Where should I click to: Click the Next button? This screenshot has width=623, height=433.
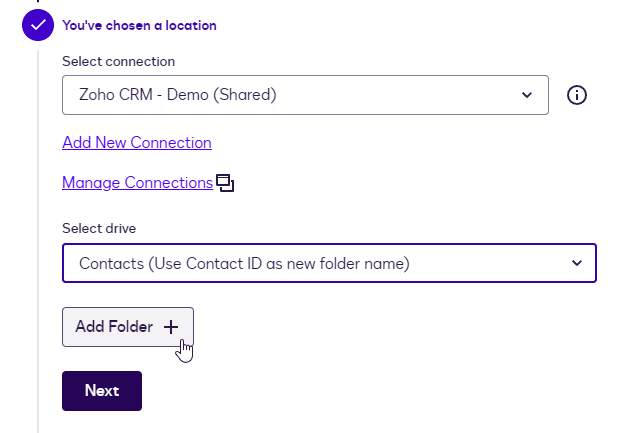(102, 391)
